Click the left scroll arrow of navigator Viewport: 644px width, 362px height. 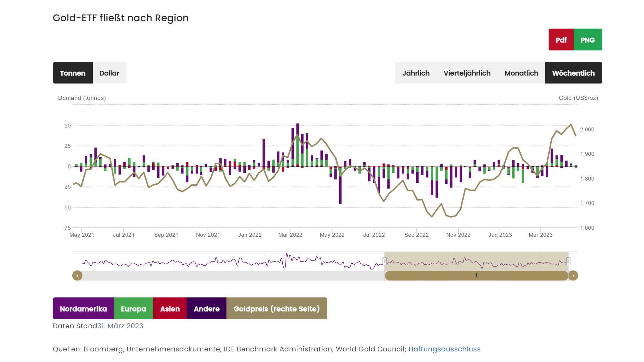[77, 276]
